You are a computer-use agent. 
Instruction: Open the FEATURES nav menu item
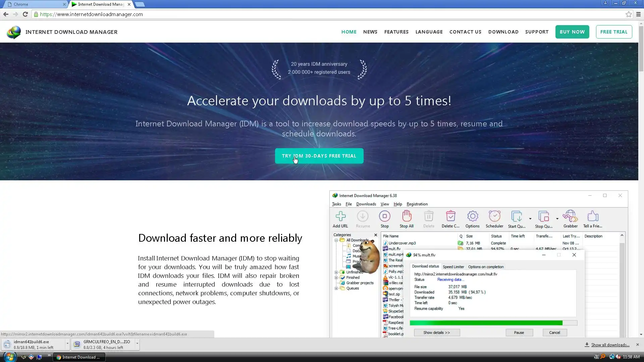coord(396,32)
